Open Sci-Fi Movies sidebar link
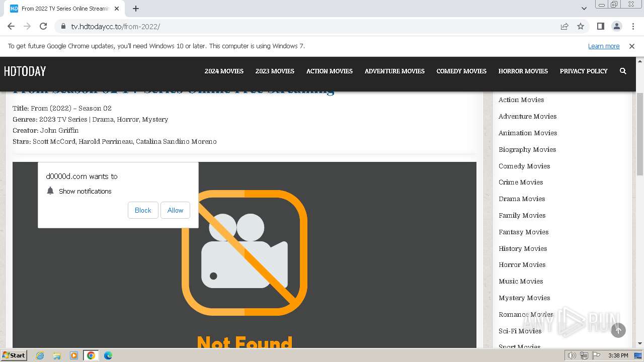Image resolution: width=644 pixels, height=362 pixels. [520, 331]
